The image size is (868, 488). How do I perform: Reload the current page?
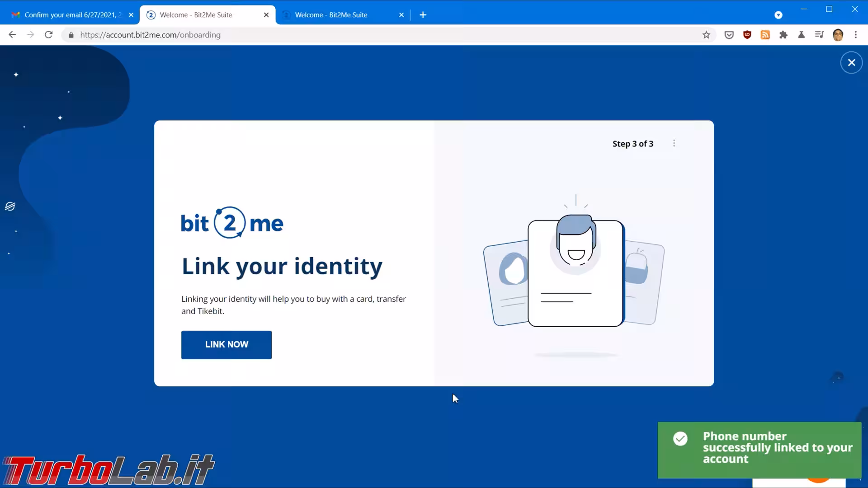49,35
